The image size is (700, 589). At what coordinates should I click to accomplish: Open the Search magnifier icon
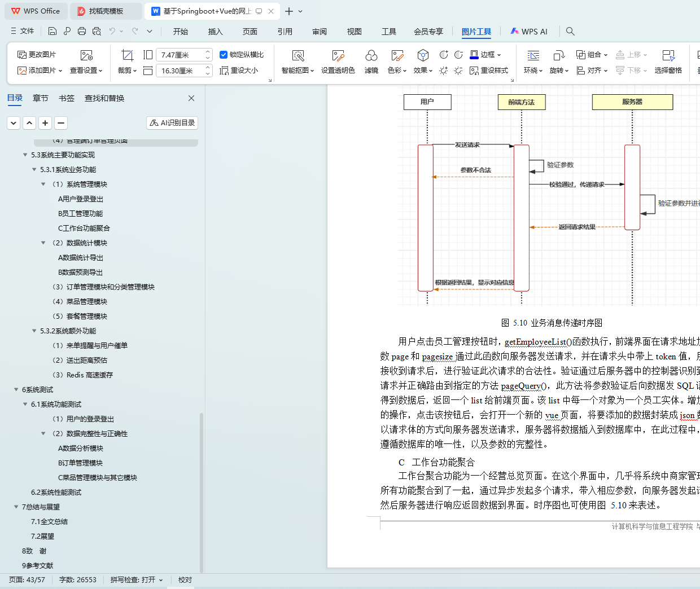[570, 31]
